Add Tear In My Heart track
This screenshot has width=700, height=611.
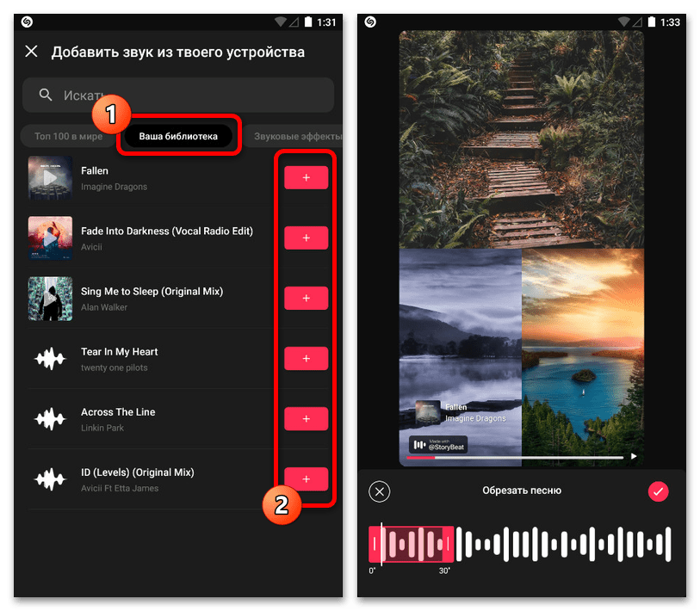(307, 358)
